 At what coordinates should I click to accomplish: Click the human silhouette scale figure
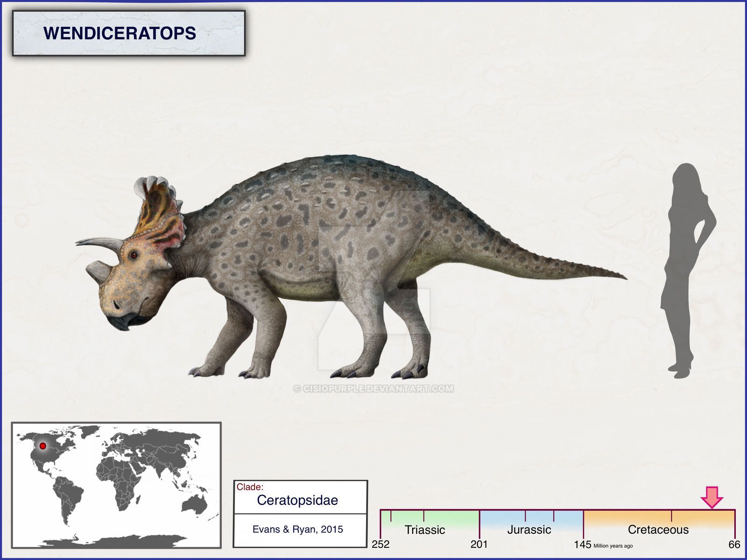687,271
